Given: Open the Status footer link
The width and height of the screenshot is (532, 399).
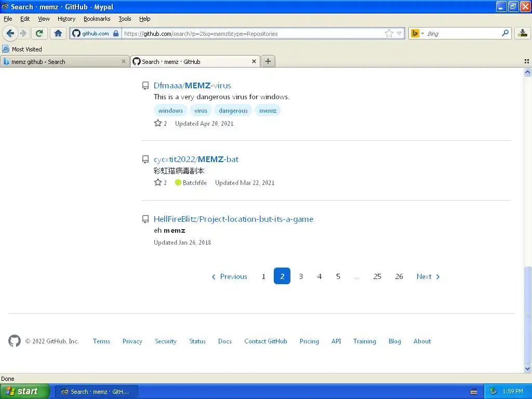Looking at the screenshot, I should click(197, 341).
